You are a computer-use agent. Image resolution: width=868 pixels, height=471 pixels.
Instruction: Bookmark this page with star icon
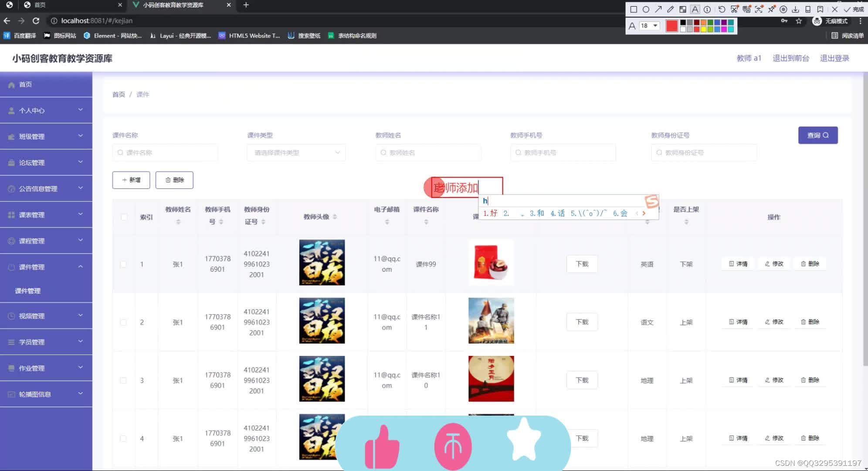point(799,21)
